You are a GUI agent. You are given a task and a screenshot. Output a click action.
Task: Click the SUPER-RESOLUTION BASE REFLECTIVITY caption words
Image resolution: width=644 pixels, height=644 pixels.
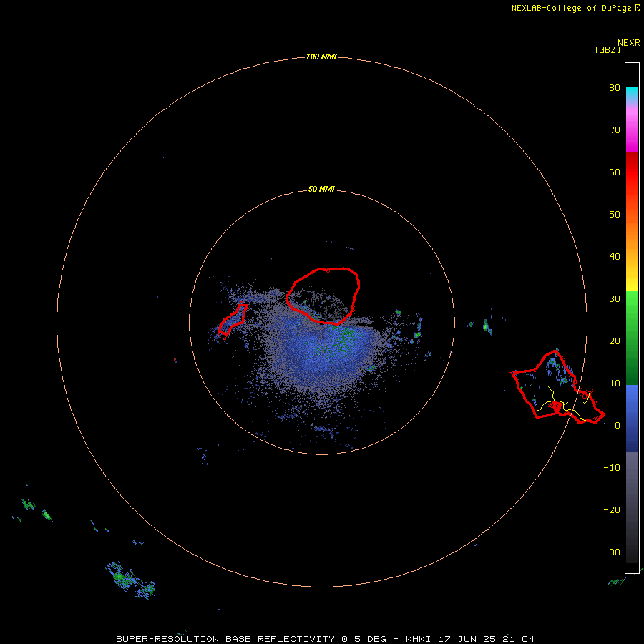coord(225,639)
